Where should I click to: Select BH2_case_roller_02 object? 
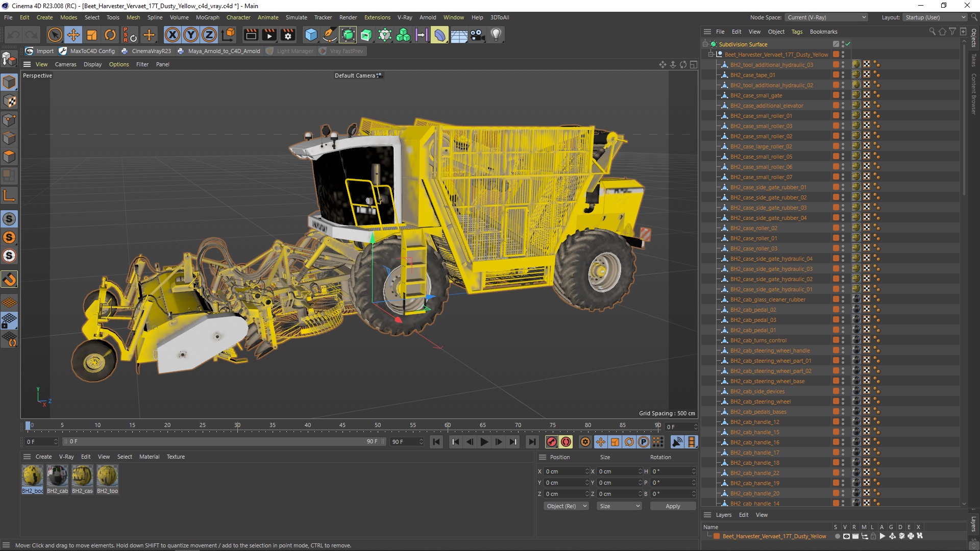pyautogui.click(x=753, y=228)
